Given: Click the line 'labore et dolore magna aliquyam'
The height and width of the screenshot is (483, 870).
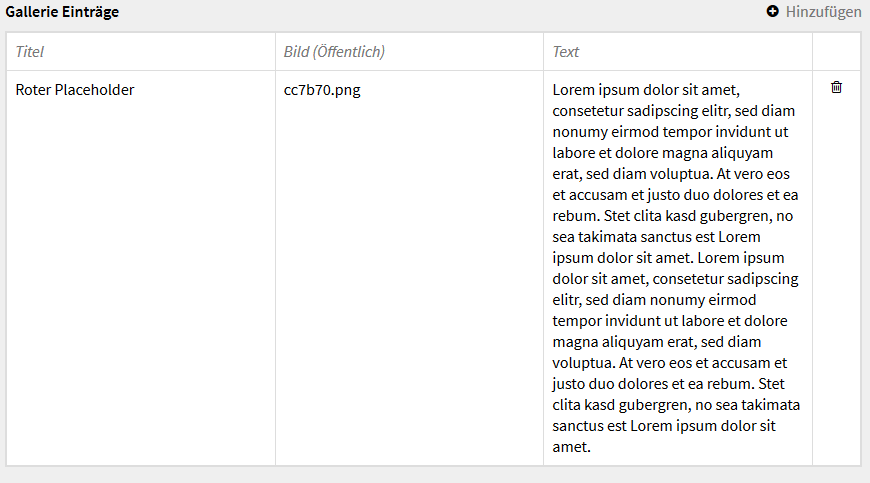Looking at the screenshot, I should pyautogui.click(x=662, y=153).
